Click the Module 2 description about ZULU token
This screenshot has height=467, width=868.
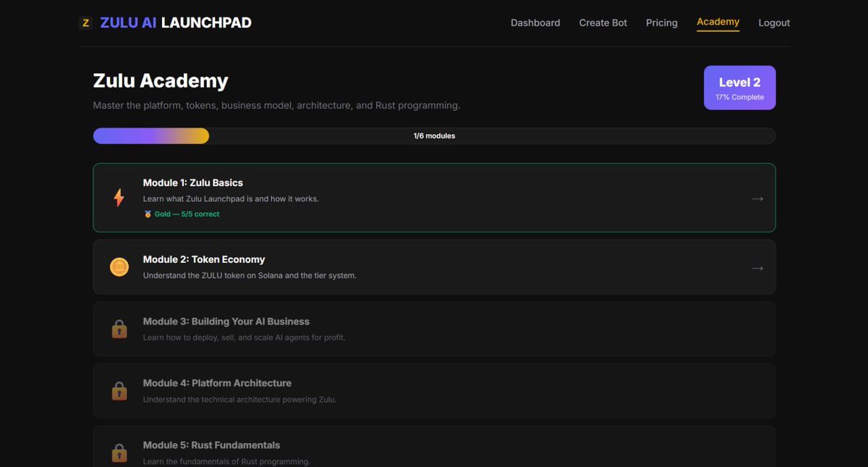(250, 275)
